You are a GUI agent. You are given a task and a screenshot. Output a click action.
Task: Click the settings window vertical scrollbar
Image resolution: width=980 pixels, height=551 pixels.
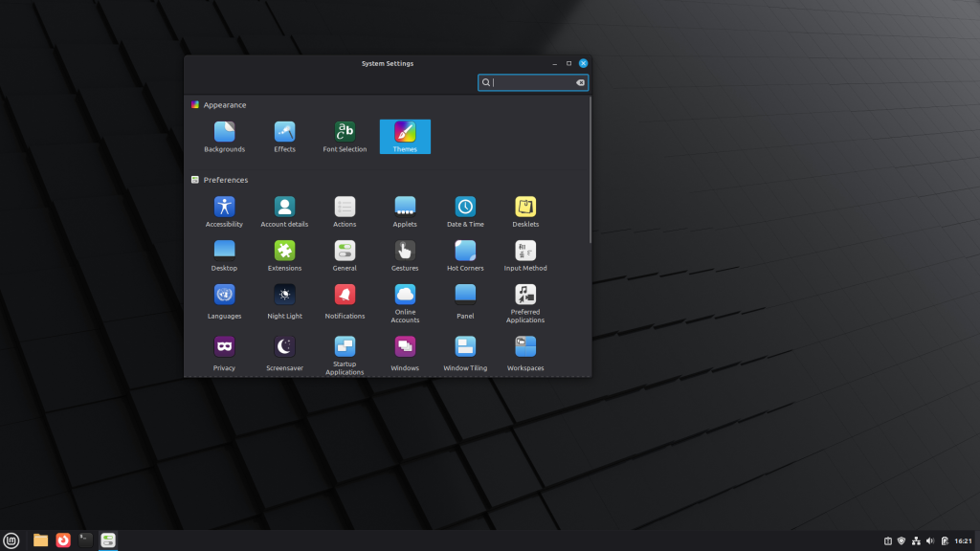[x=590, y=172]
